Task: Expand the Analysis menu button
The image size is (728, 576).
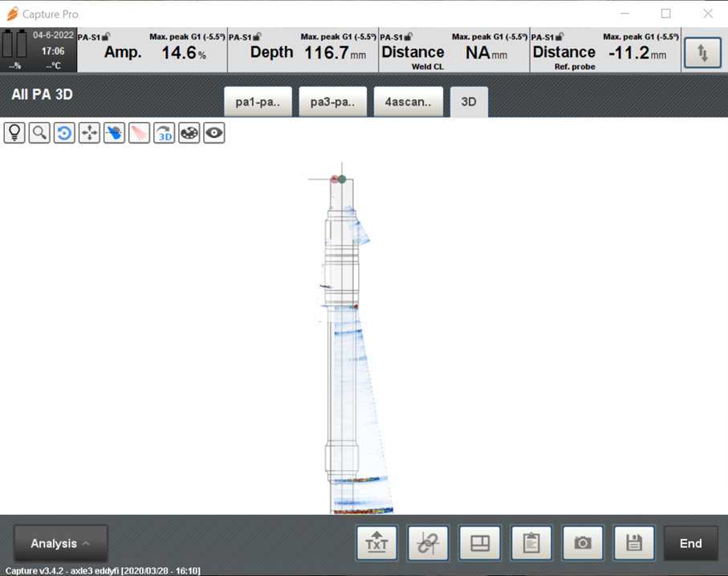Action: pos(61,544)
